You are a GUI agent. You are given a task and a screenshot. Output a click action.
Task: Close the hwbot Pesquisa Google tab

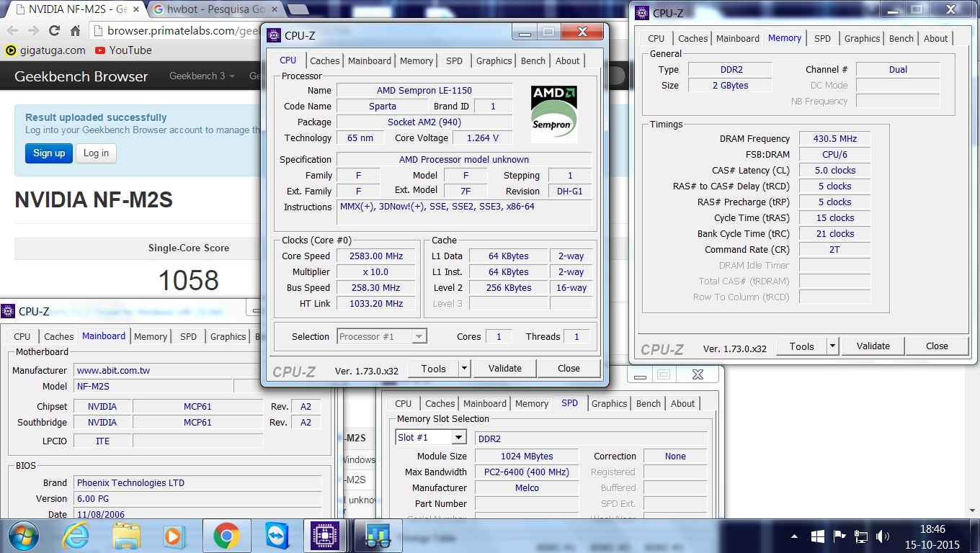[x=276, y=10]
